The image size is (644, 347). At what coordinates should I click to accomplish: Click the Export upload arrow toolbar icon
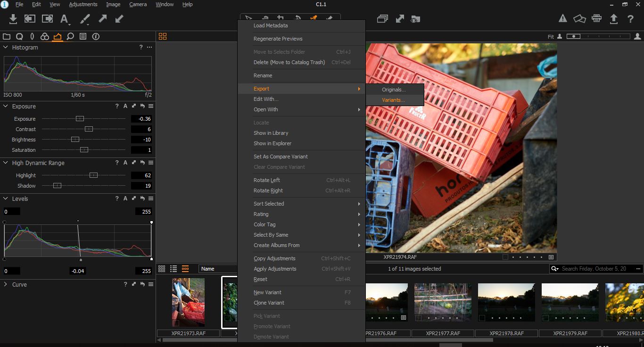pos(613,19)
